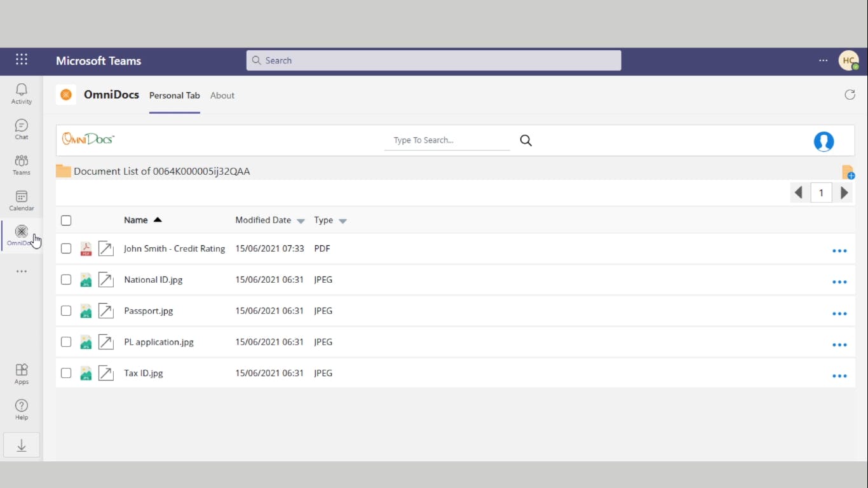Open Calendar in the sidebar
The height and width of the screenshot is (488, 868).
tap(22, 200)
